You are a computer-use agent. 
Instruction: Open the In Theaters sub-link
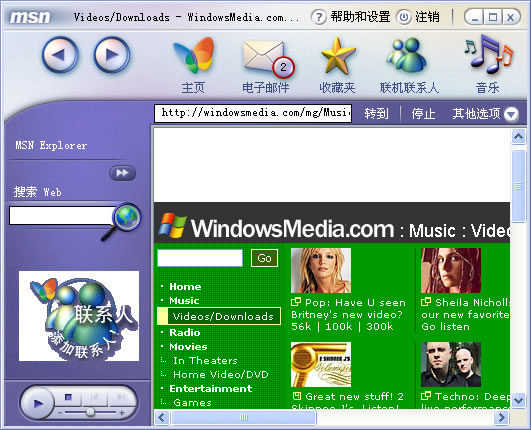[x=205, y=361]
